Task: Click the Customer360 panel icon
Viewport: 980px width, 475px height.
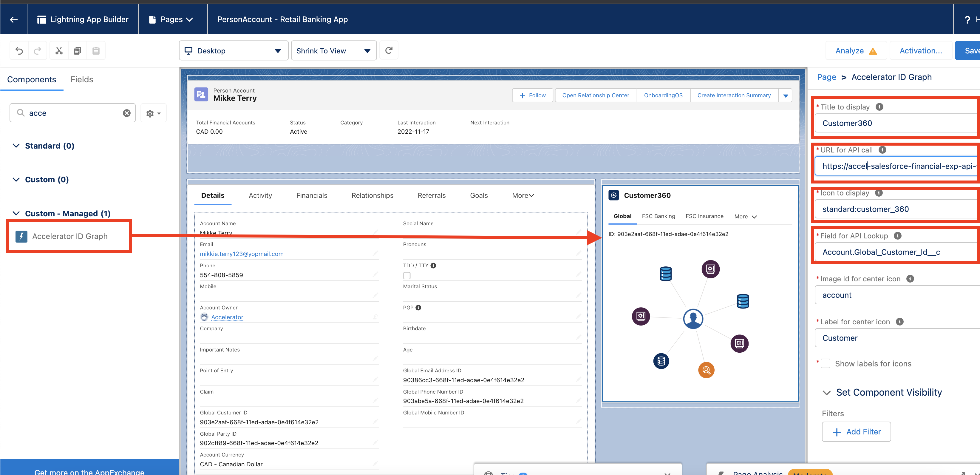Action: (x=614, y=195)
